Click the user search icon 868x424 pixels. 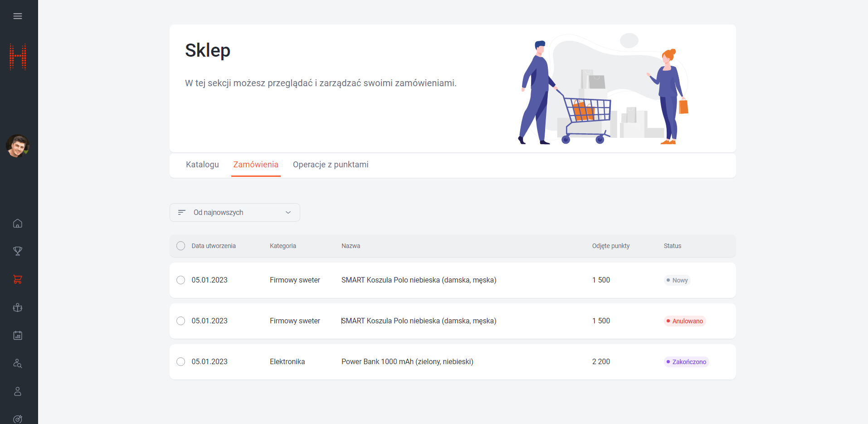tap(18, 363)
